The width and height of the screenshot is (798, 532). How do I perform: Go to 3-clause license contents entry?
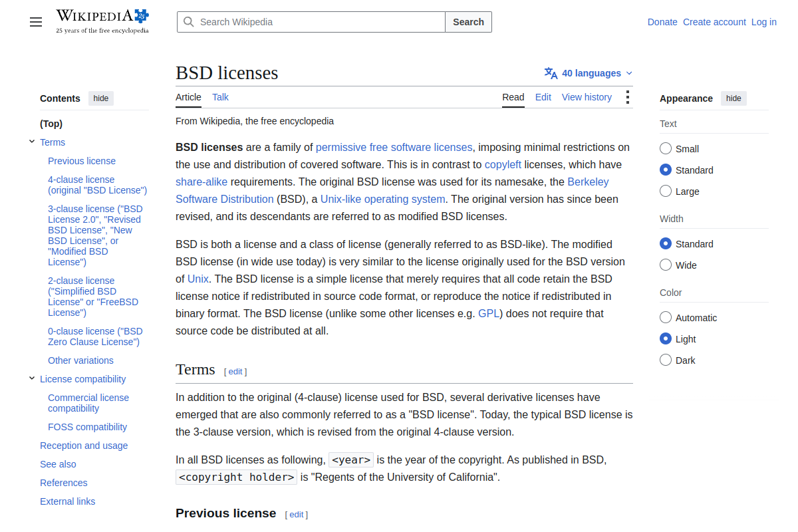pos(95,235)
